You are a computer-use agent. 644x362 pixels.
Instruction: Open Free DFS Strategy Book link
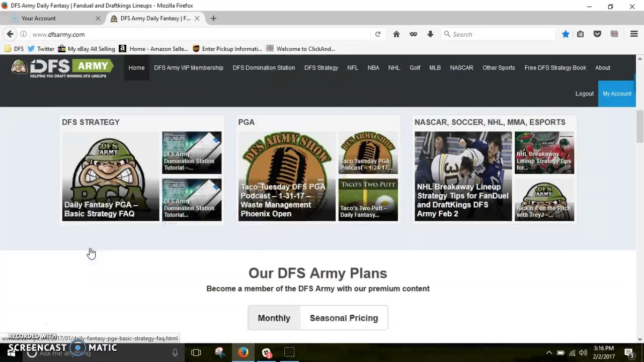[555, 68]
